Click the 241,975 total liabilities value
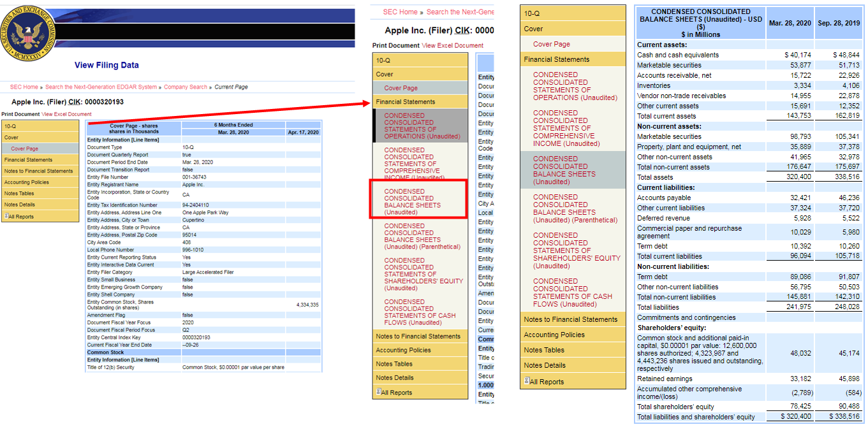This screenshot has width=868, height=427. click(x=800, y=307)
